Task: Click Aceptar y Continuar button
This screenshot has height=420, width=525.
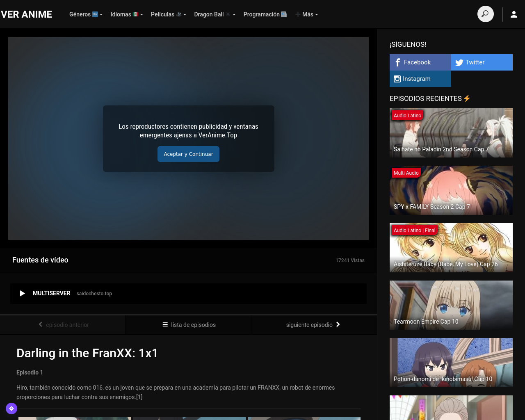Action: [188, 154]
